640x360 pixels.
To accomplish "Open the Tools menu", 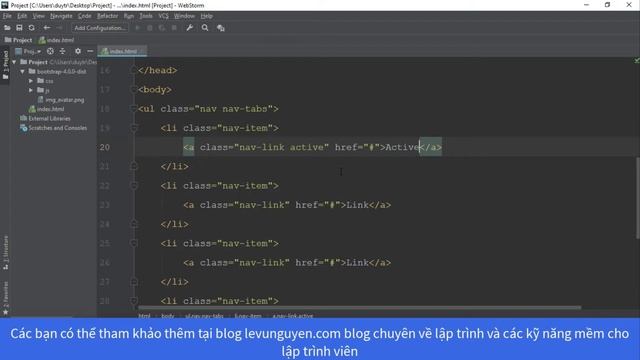I will [x=146, y=16].
